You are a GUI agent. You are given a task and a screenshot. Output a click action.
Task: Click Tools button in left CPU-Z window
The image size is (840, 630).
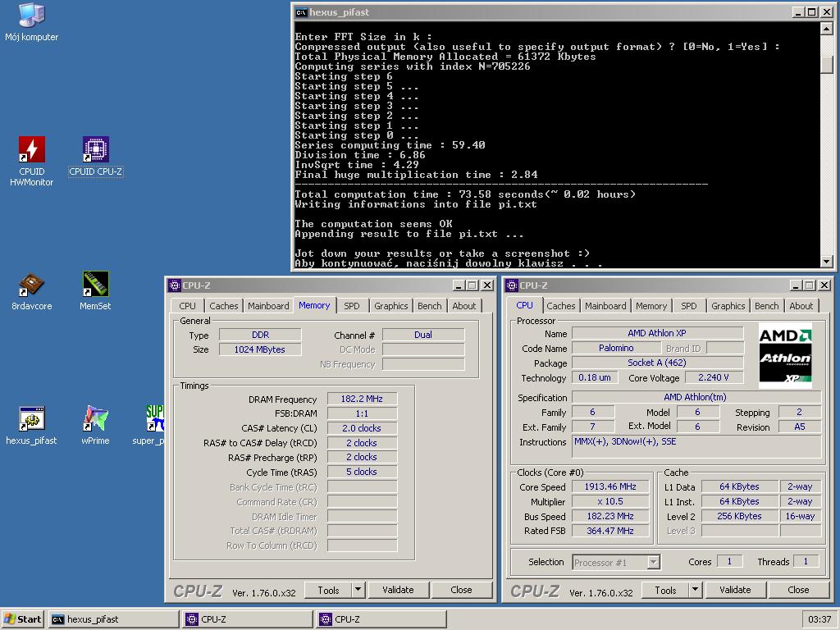pyautogui.click(x=328, y=590)
